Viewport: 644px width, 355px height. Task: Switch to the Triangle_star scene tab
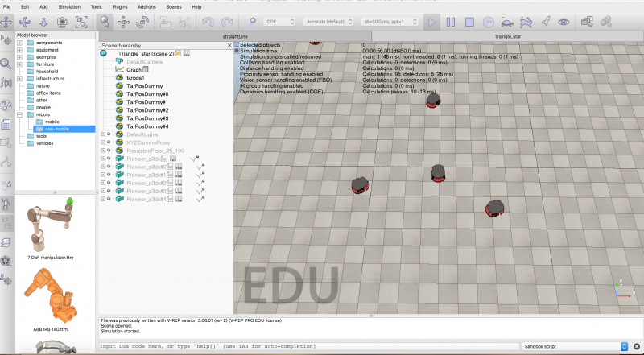pyautogui.click(x=508, y=36)
